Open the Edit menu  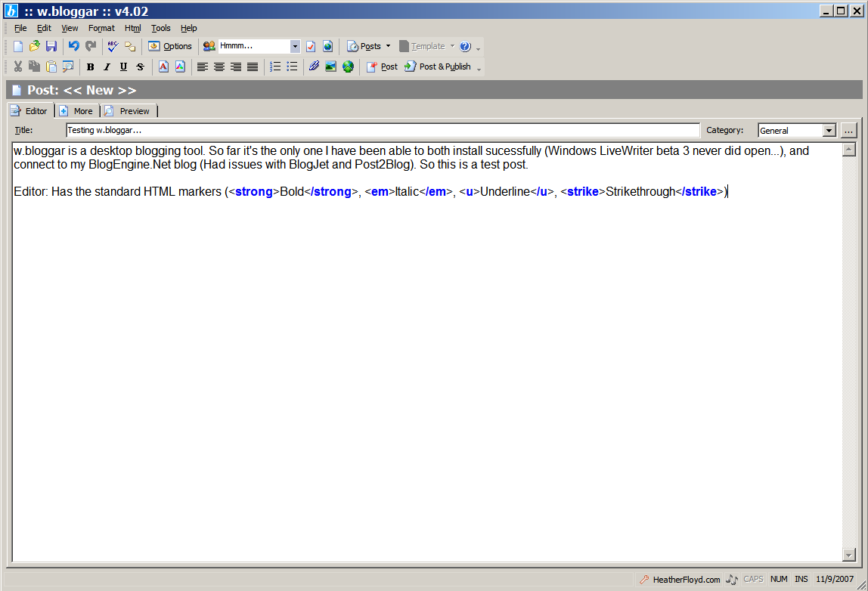tap(45, 28)
